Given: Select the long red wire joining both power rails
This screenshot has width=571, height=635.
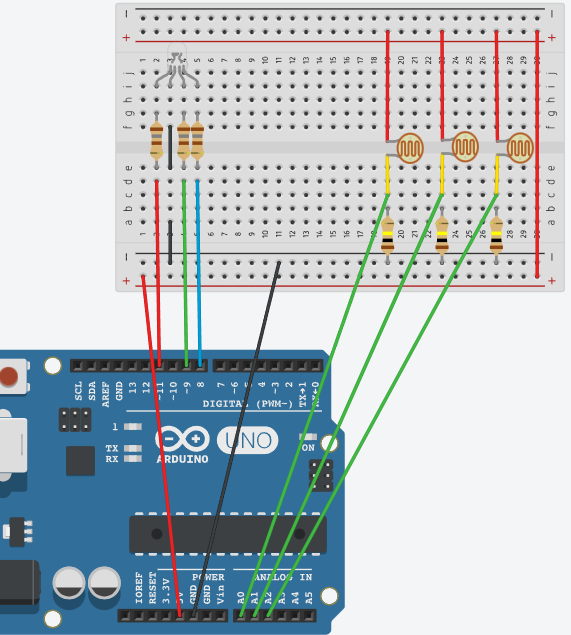Looking at the screenshot, I should click(x=537, y=154).
